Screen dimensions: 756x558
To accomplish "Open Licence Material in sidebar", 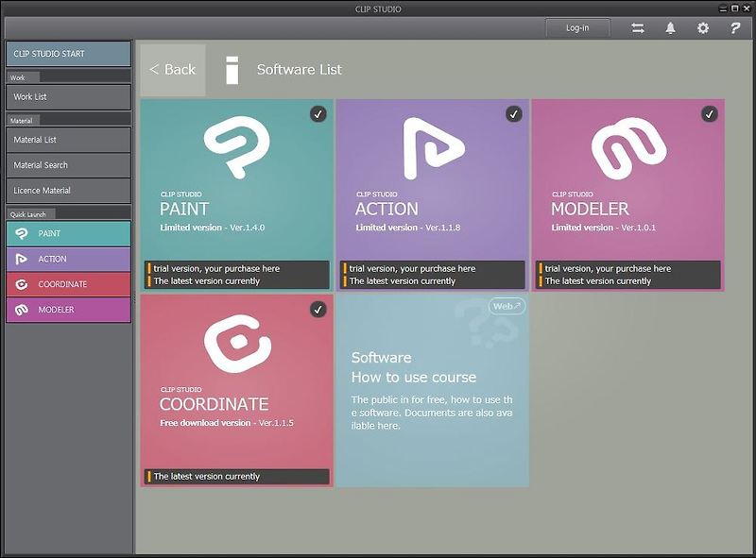I will click(x=68, y=191).
